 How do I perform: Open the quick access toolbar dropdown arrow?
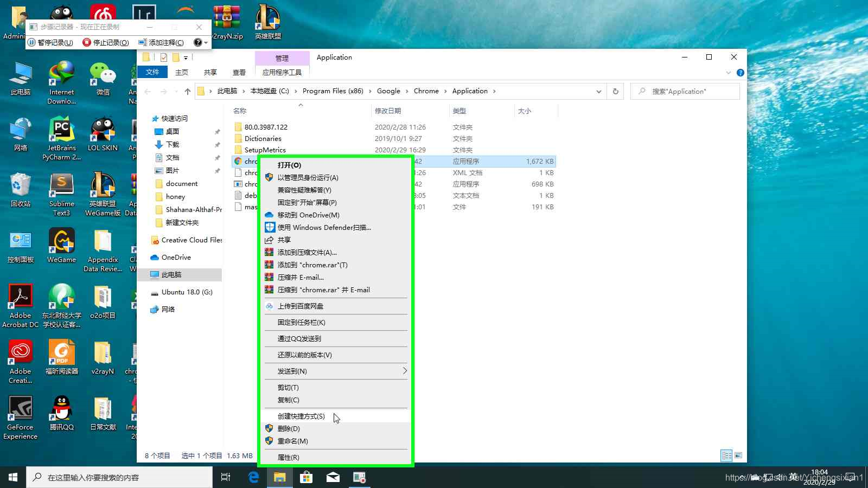(186, 57)
